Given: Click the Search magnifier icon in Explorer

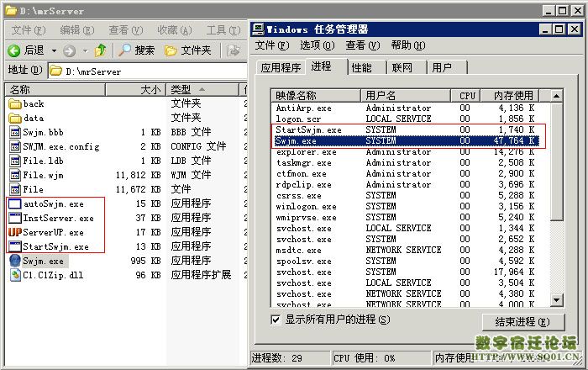Looking at the screenshot, I should point(124,50).
